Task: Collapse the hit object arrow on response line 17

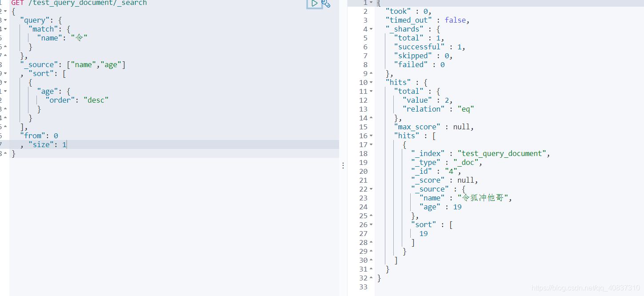Action: coord(371,145)
